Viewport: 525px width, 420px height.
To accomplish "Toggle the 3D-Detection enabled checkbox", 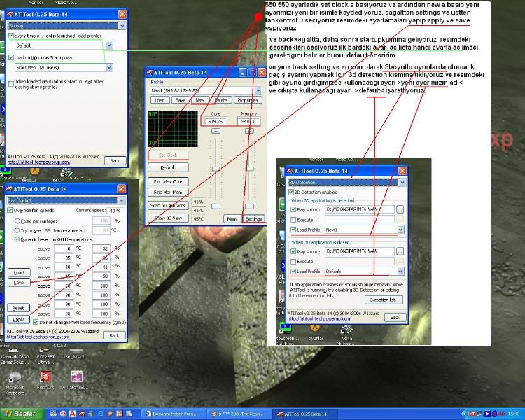I will [290, 192].
